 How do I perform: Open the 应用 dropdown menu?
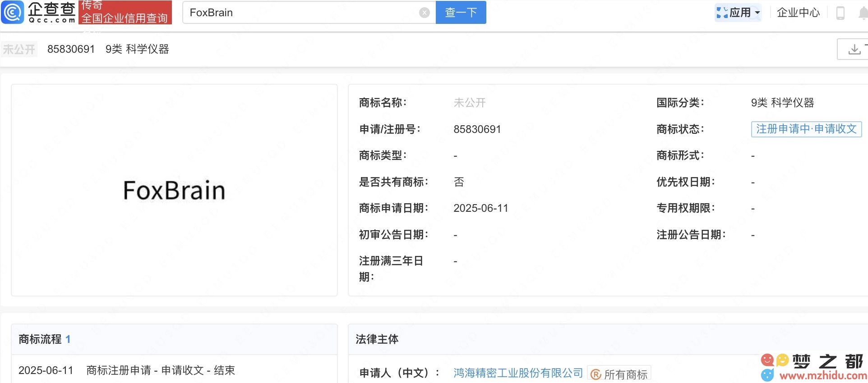tap(738, 13)
